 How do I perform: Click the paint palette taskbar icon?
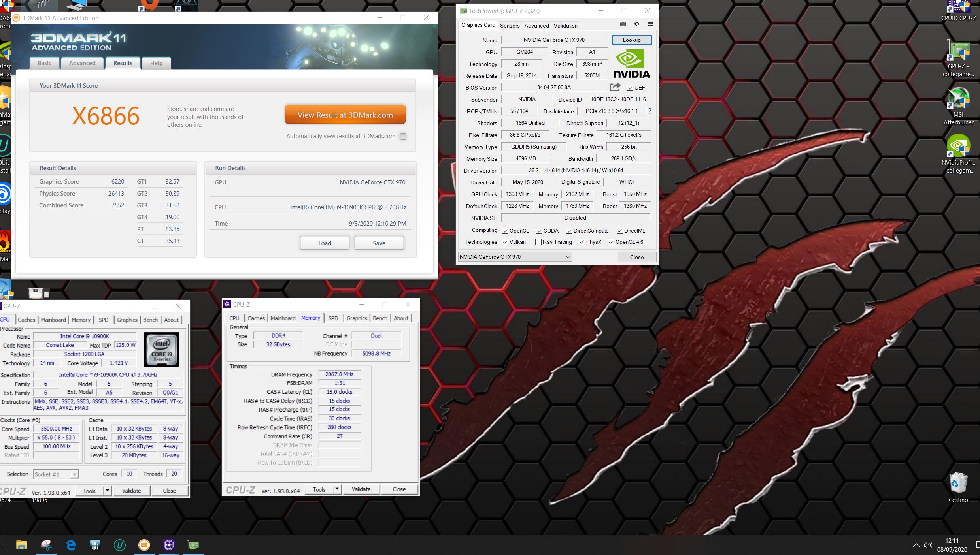point(46,545)
